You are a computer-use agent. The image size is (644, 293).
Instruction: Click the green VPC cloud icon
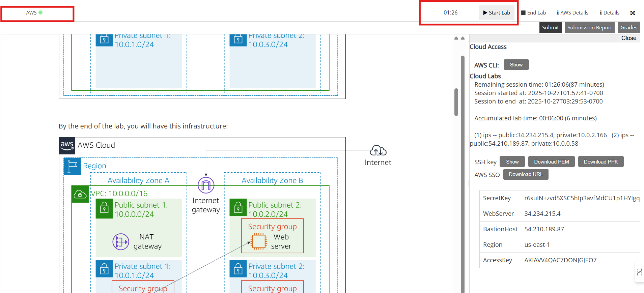pyautogui.click(x=80, y=194)
